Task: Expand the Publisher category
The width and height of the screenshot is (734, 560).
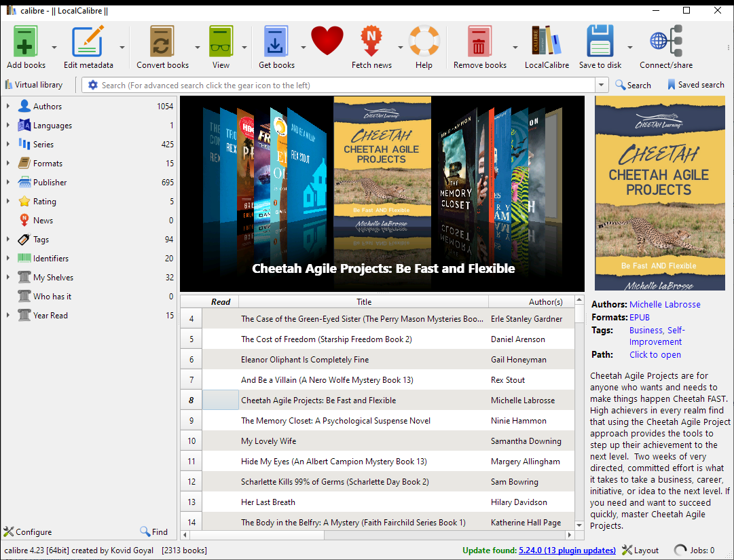Action: coord(8,182)
